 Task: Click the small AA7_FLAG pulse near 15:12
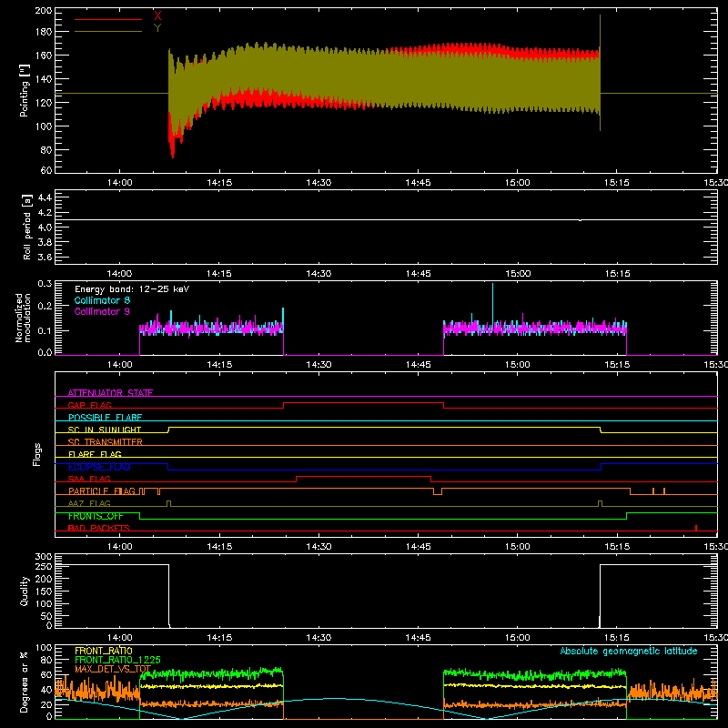click(x=601, y=503)
